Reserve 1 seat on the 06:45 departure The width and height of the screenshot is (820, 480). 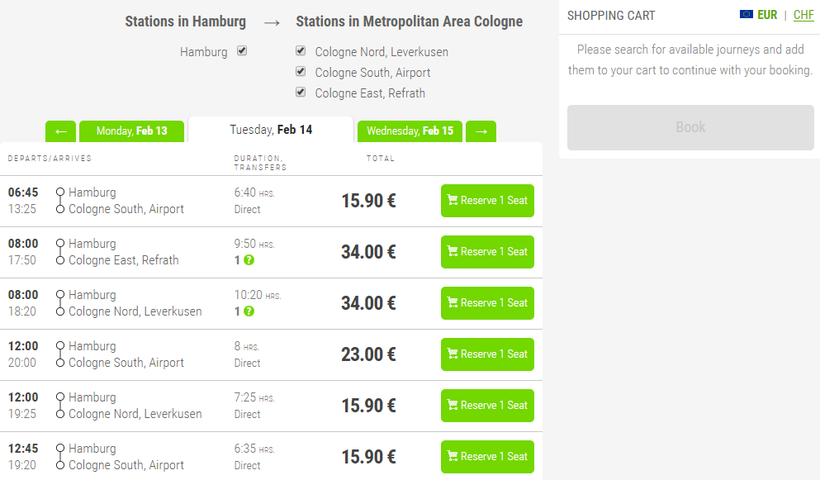coord(487,200)
